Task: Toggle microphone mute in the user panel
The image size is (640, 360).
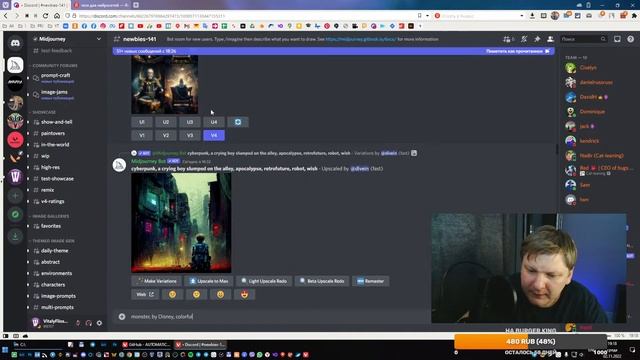Action: [78, 323]
